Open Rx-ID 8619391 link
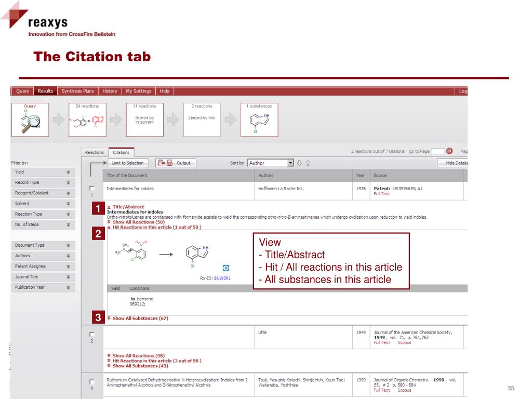This screenshot has width=532, height=399. 222,278
